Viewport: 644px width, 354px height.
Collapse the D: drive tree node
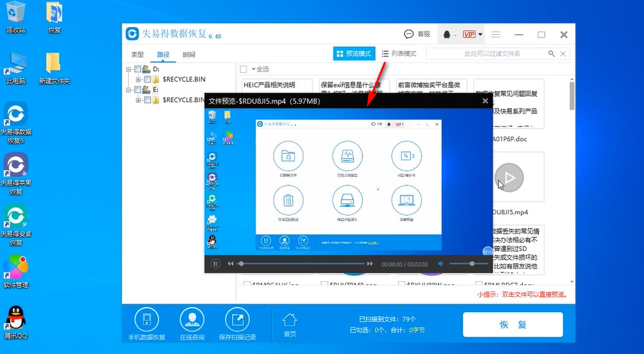[129, 70]
